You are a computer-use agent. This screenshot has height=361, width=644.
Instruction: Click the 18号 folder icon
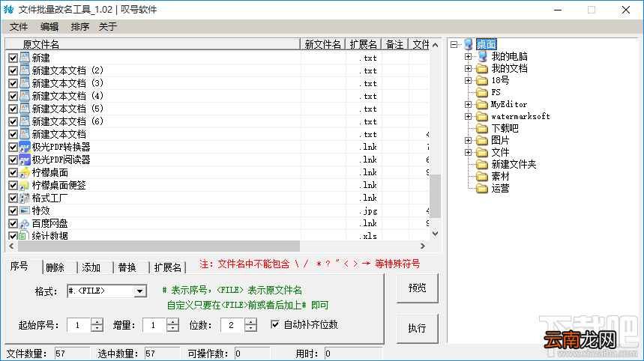(482, 80)
